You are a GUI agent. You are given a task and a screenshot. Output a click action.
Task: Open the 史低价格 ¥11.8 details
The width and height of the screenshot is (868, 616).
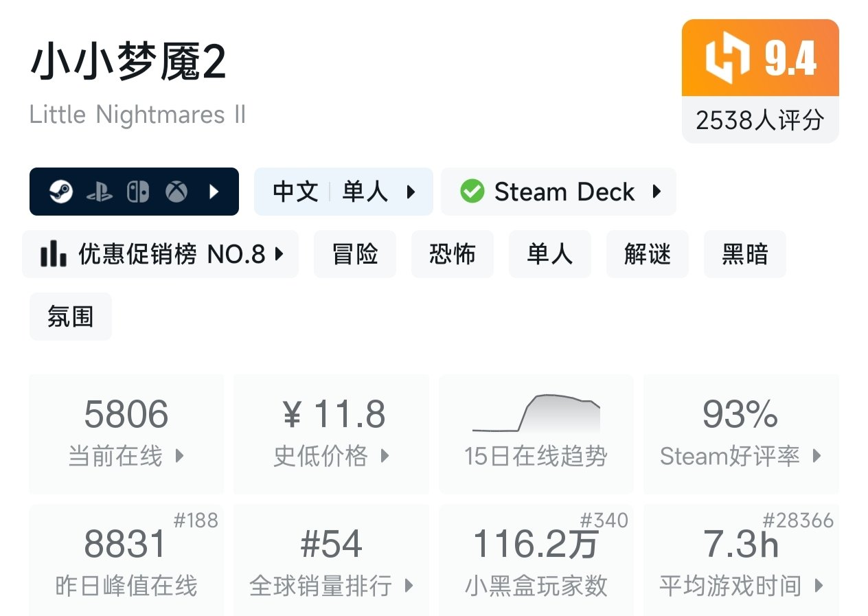click(332, 434)
